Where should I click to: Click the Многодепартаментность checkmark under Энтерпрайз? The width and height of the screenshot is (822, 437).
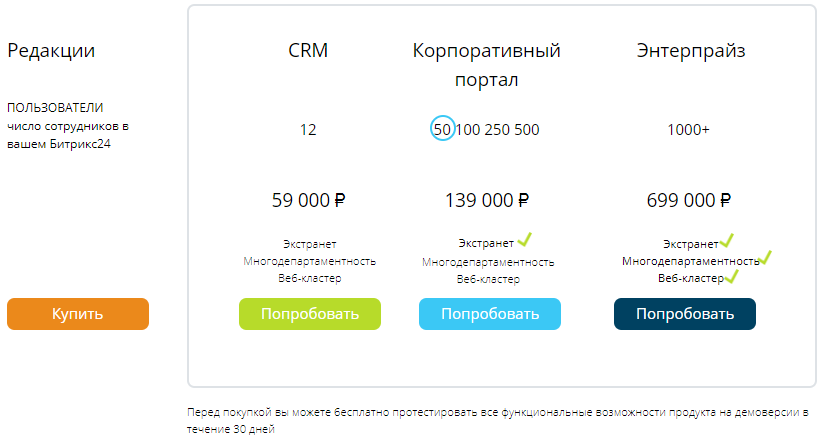coord(765,258)
